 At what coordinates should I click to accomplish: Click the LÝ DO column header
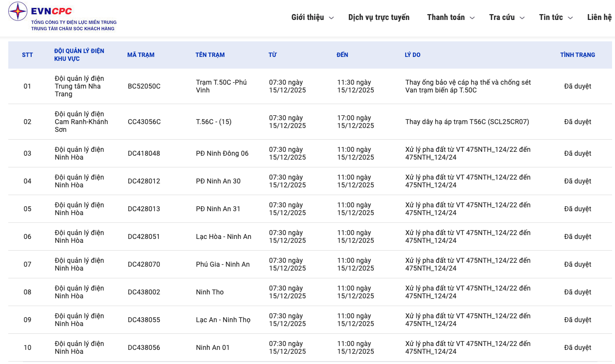pos(412,55)
